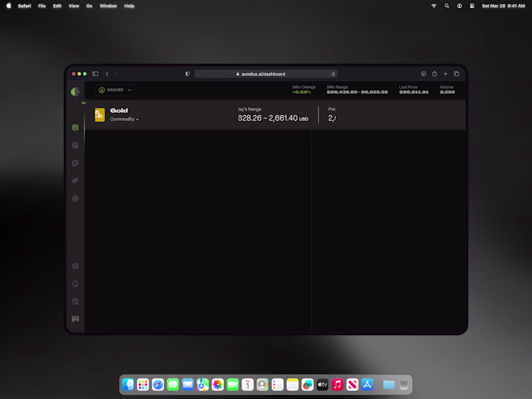Open the File menu
The height and width of the screenshot is (399, 532).
tap(42, 6)
